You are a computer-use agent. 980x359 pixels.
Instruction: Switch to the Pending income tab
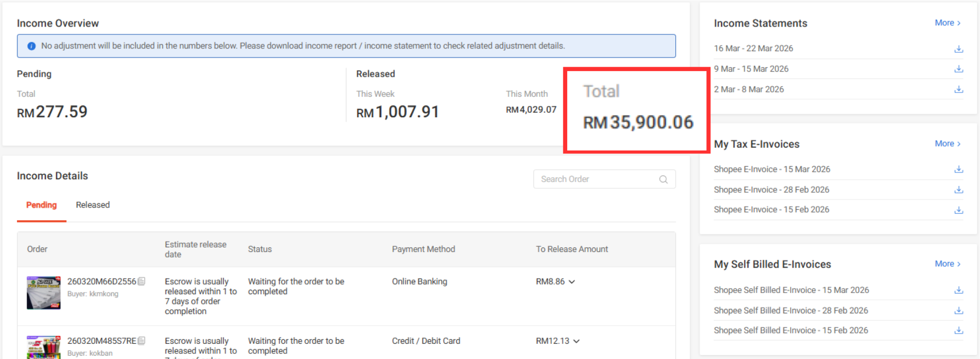coord(42,205)
